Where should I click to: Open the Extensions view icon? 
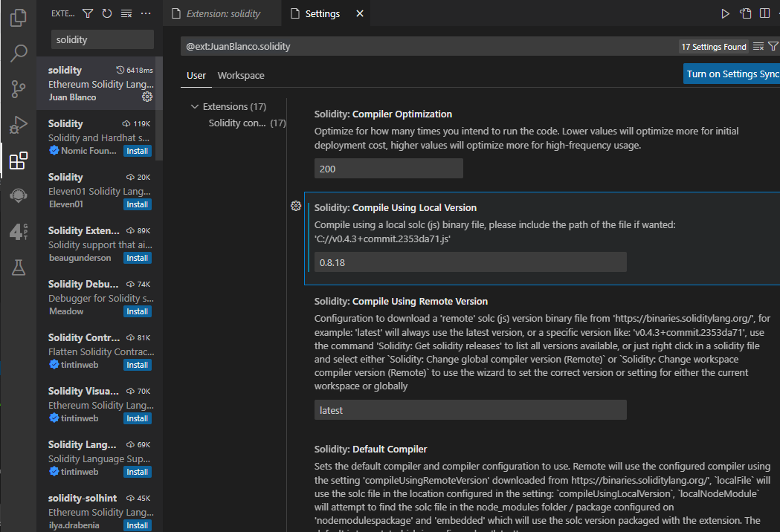tap(19, 160)
